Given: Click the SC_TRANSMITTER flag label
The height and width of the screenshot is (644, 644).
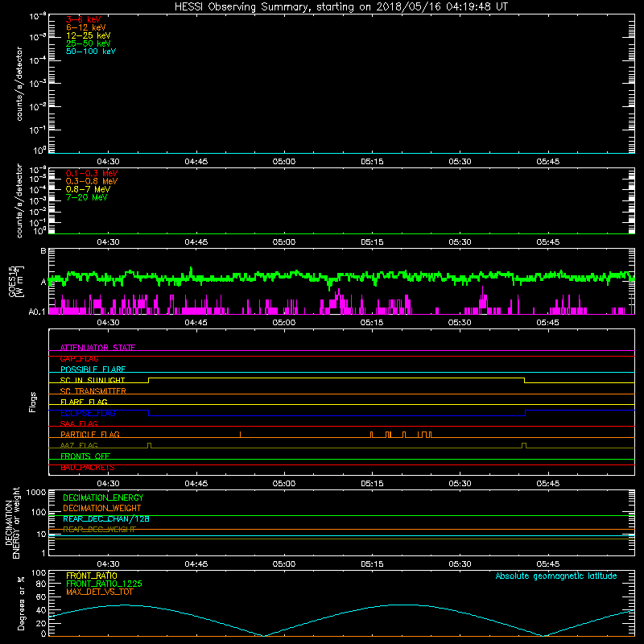Looking at the screenshot, I should (93, 391).
